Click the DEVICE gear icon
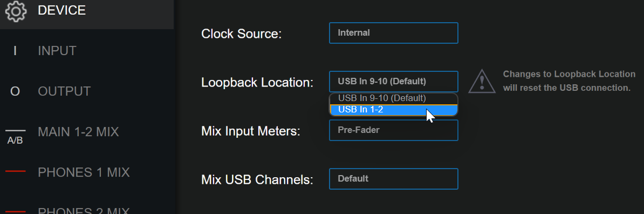644x214 pixels. point(16,11)
